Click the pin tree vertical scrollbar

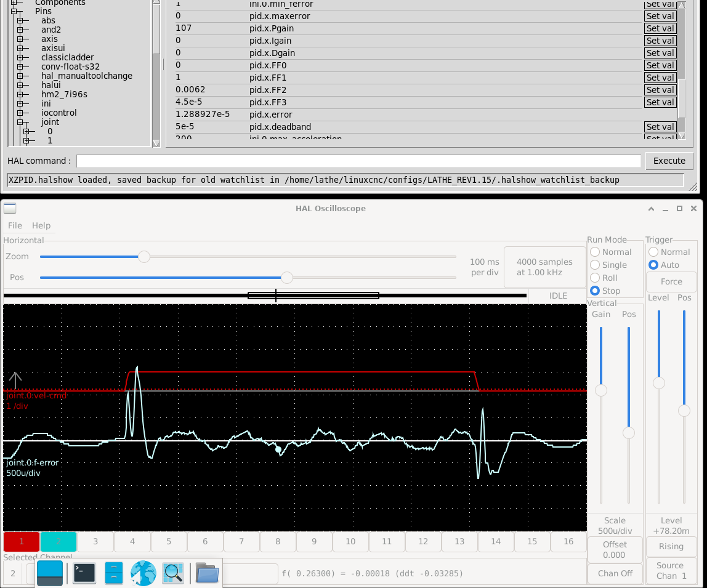(156, 72)
